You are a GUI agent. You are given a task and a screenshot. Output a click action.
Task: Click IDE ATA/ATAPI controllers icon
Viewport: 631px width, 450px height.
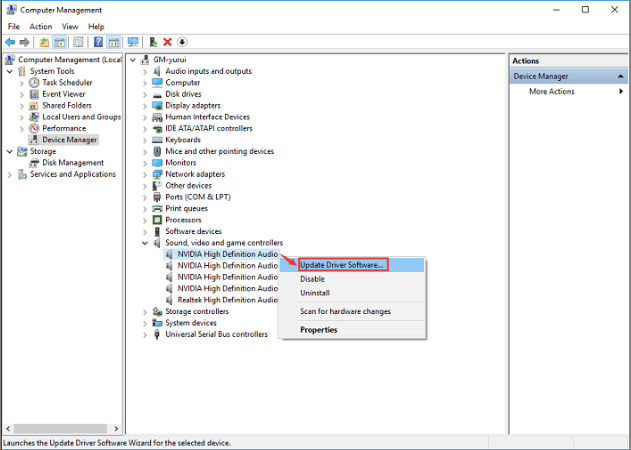(x=157, y=129)
